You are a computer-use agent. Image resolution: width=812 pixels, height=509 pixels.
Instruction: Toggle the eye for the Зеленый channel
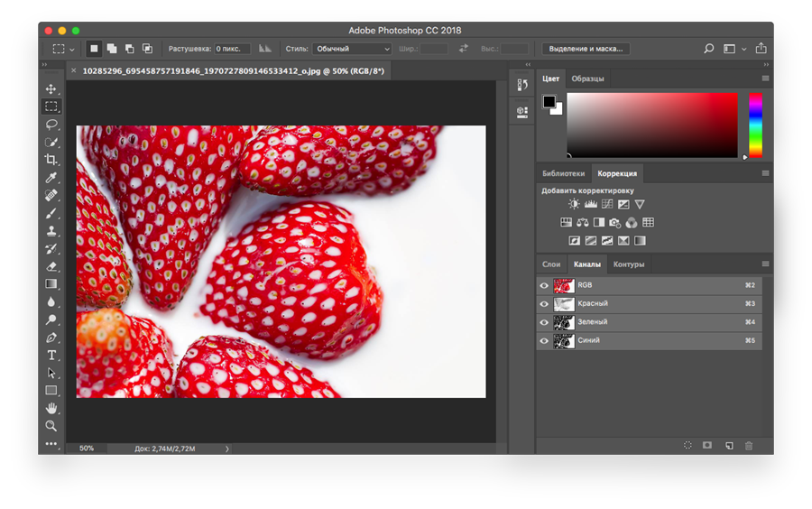[x=544, y=322]
